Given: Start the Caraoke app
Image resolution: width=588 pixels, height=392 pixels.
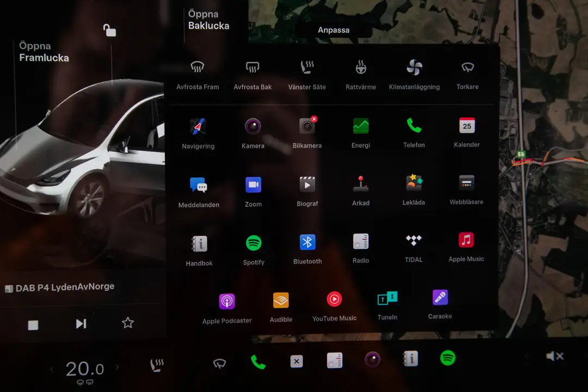Looking at the screenshot, I should [x=440, y=300].
